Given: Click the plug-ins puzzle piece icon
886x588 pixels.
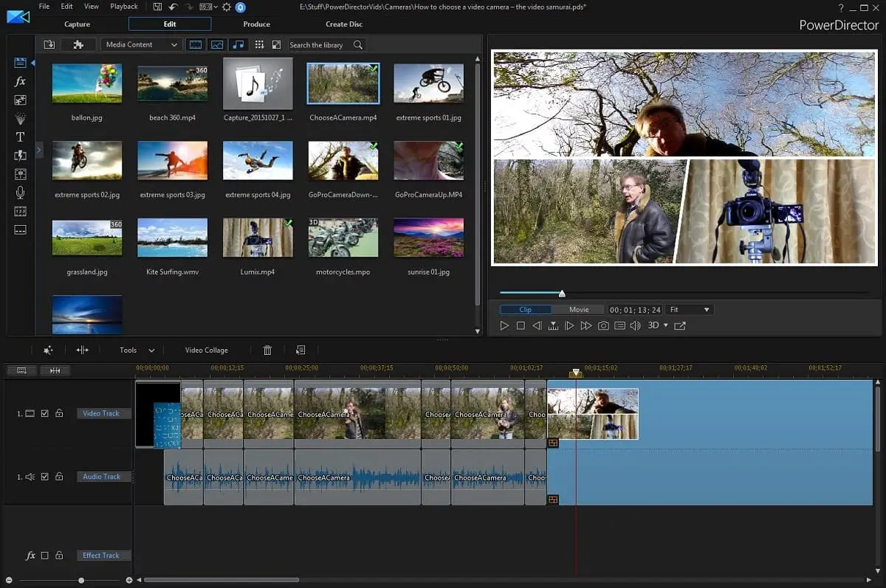Looking at the screenshot, I should tap(78, 45).
